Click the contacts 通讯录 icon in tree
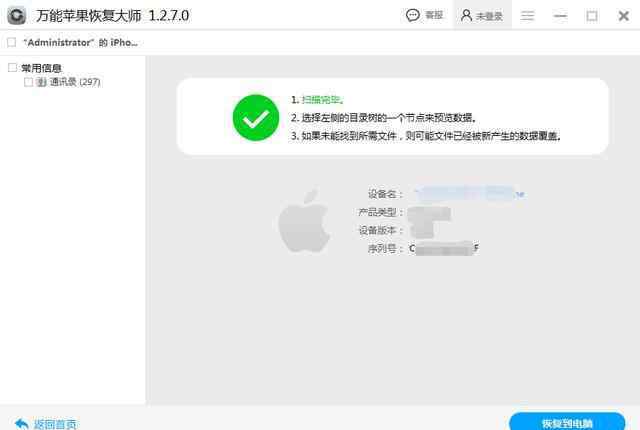 (x=41, y=82)
